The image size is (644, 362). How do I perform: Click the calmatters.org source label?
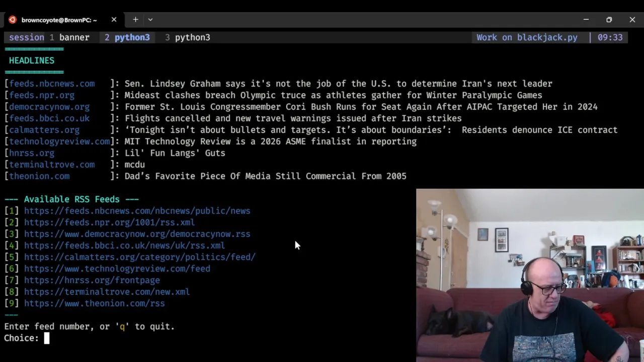click(44, 130)
